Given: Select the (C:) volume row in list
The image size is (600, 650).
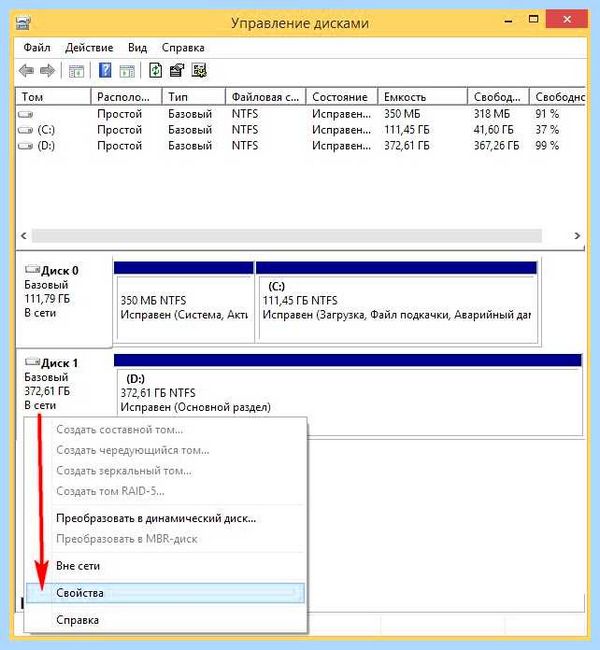Looking at the screenshot, I should 301,130.
